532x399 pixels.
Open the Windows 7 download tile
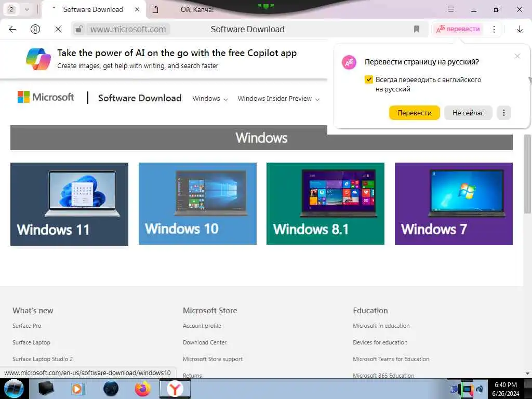tap(454, 204)
